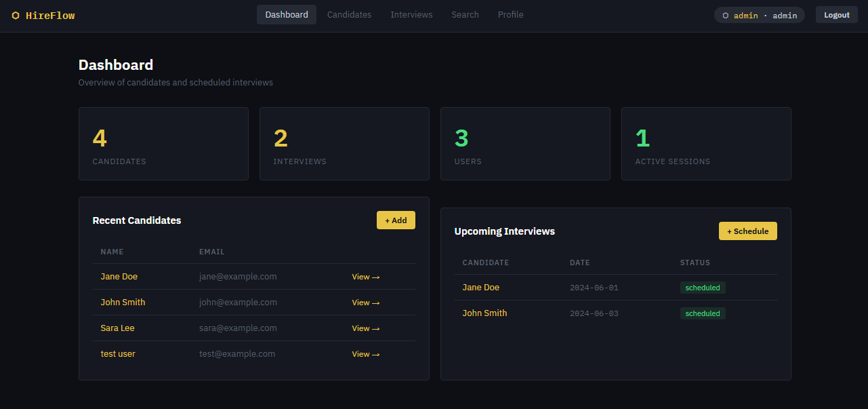
Task: Select the Candidates count stat card
Action: click(163, 144)
